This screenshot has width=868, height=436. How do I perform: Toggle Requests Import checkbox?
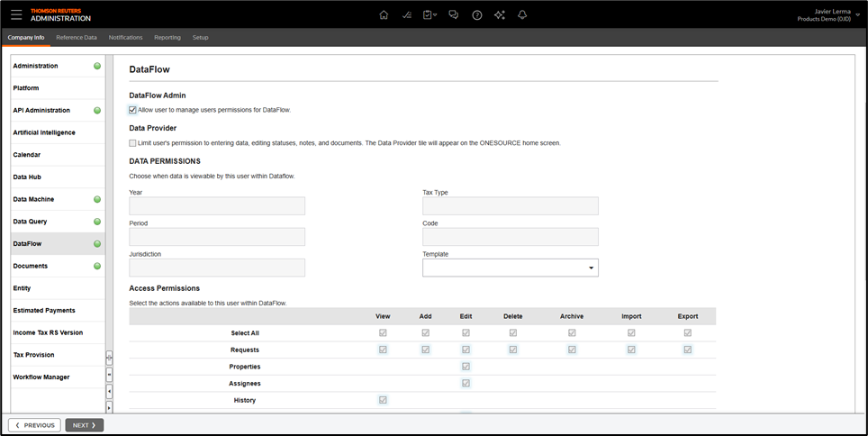tap(631, 350)
